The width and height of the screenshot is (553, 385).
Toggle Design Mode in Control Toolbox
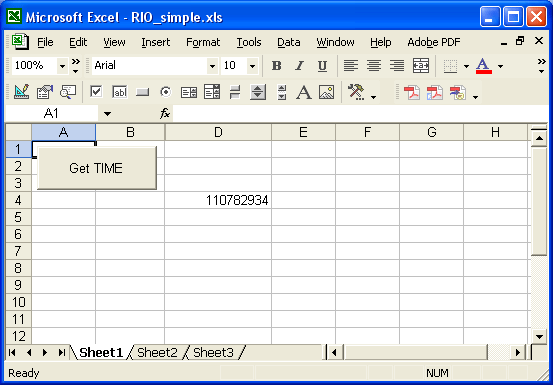(x=22, y=92)
